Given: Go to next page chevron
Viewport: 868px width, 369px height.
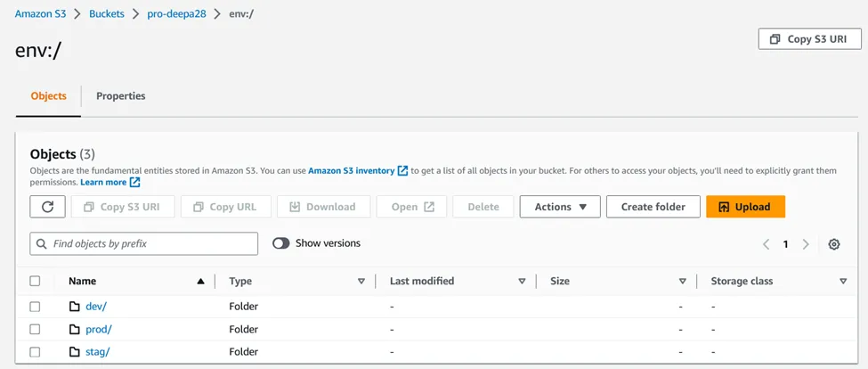Looking at the screenshot, I should 806,244.
